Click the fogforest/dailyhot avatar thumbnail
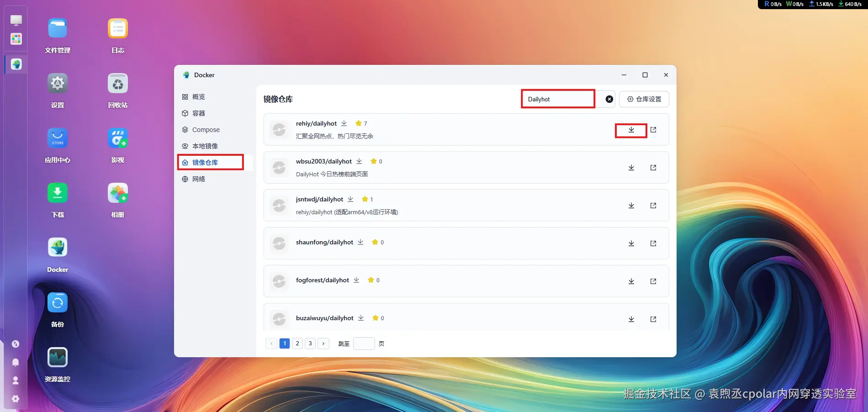This screenshot has height=412, width=868. pos(279,281)
